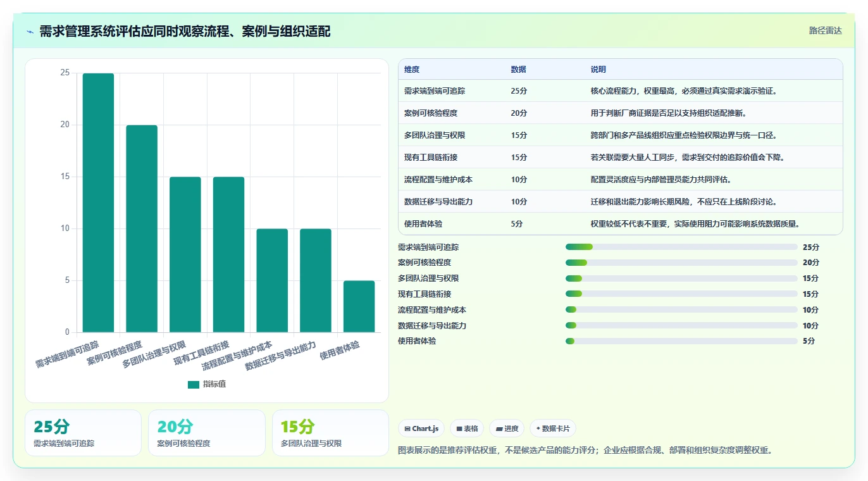Click the 案例可核验程度 chart bar
Viewport: 868px width, 481px height.
click(x=142, y=228)
